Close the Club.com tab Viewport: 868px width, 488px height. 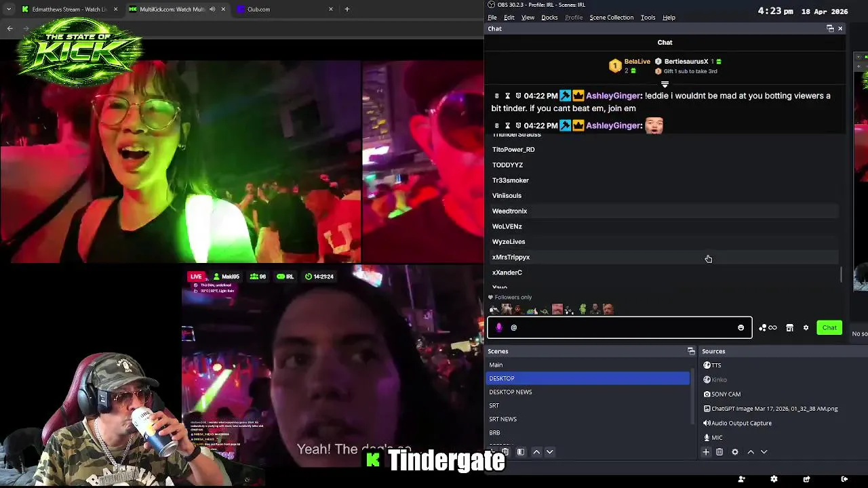point(331,9)
